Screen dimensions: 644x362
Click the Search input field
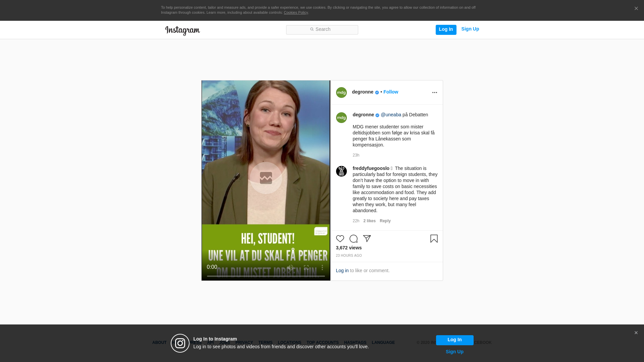(322, 30)
